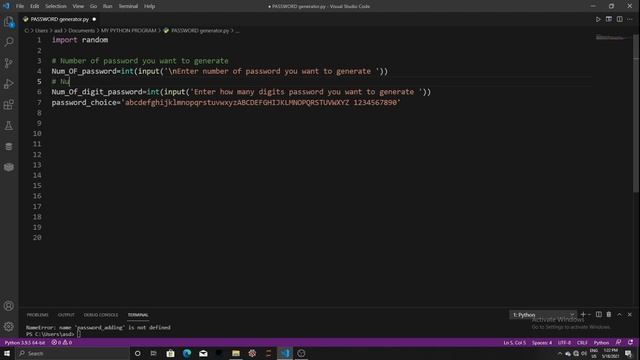
Task: Open the Extensions view
Action: pos(9,104)
